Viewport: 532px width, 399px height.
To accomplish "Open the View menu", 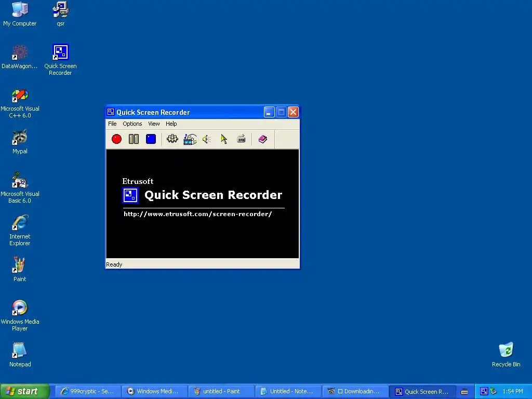I will tap(154, 124).
